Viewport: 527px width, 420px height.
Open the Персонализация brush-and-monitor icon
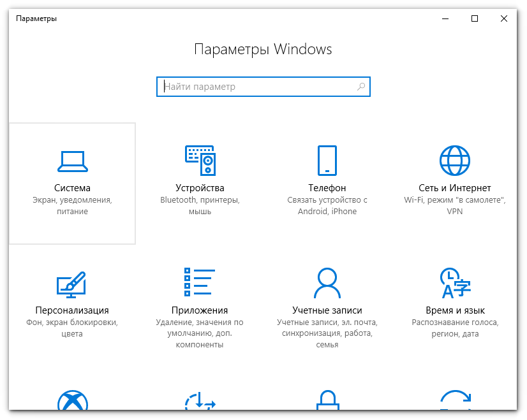pos(71,285)
